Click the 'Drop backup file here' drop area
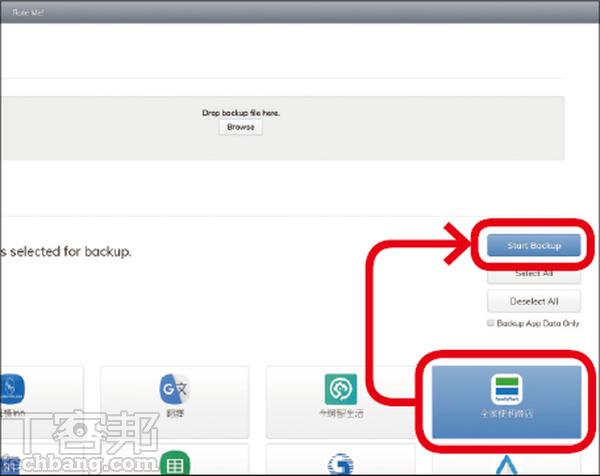The image size is (600, 476). 283,128
